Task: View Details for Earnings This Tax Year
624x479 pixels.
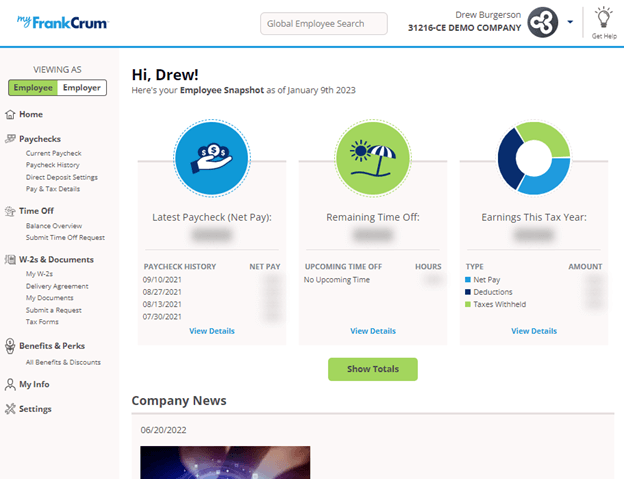Action: tap(534, 331)
